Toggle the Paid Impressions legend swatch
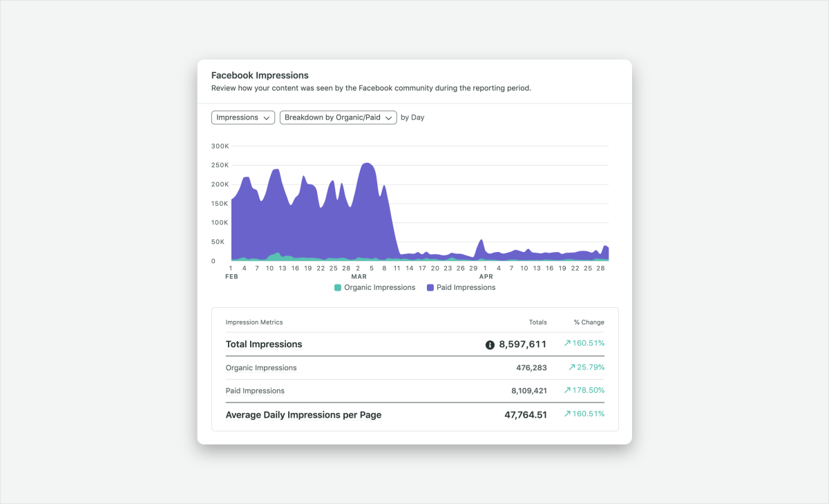829x504 pixels. click(430, 287)
